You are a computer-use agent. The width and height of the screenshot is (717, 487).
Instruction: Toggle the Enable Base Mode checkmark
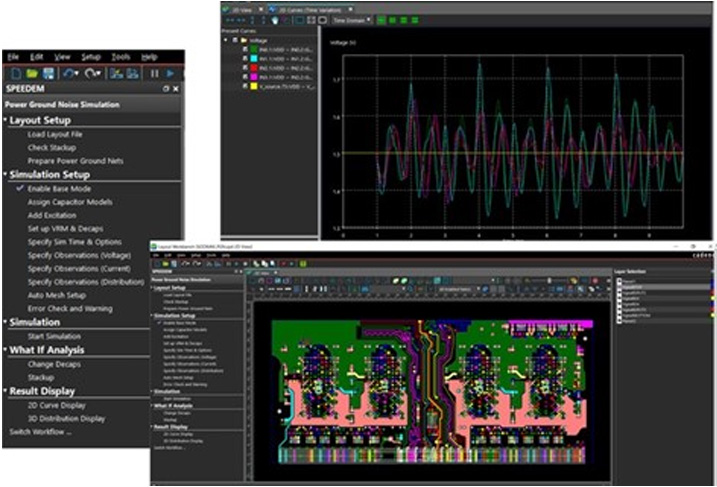[19, 189]
